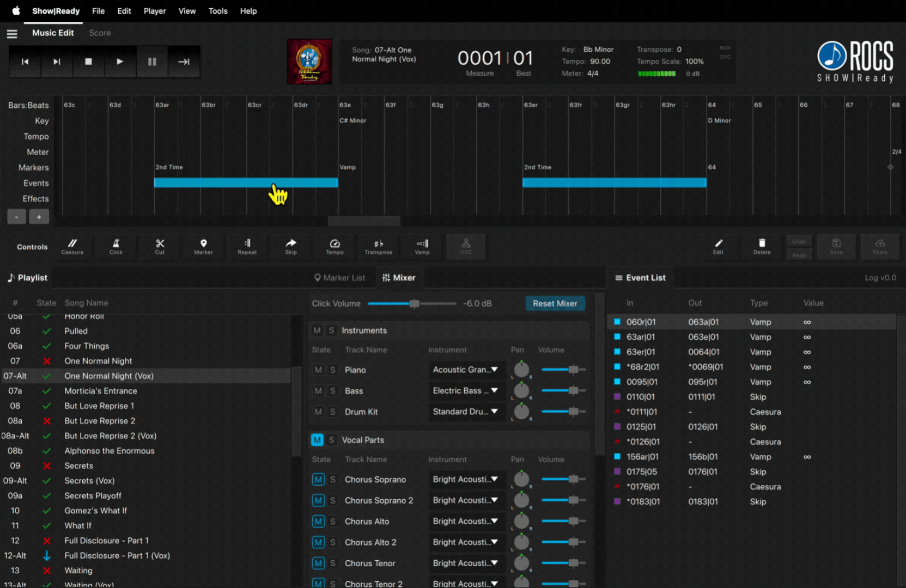The image size is (906, 588).
Task: Select the Repeat control tool
Action: coord(247,246)
